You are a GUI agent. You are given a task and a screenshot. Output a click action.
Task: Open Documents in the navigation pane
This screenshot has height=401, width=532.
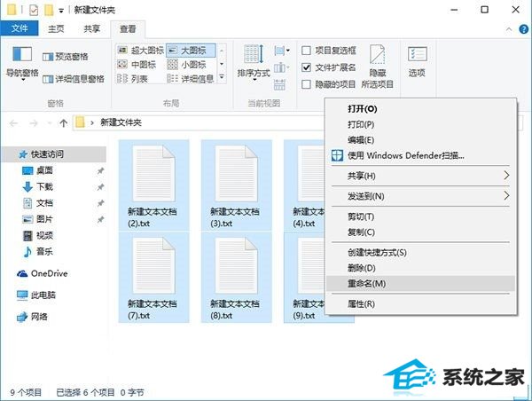pos(44,202)
